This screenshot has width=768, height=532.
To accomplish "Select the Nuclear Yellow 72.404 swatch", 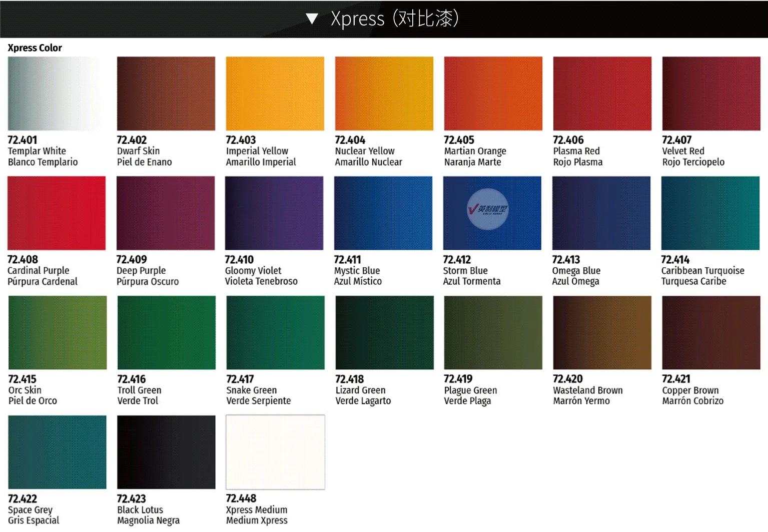I will coord(384,94).
